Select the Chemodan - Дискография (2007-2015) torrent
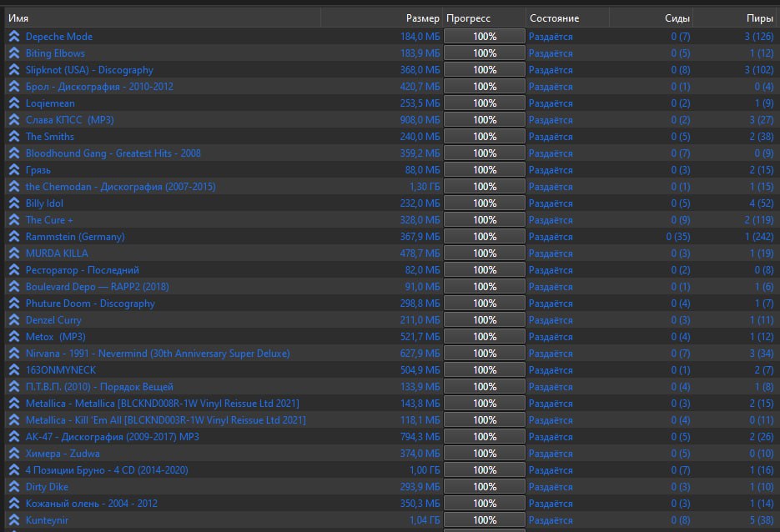This screenshot has height=532, width=780. coord(121,187)
